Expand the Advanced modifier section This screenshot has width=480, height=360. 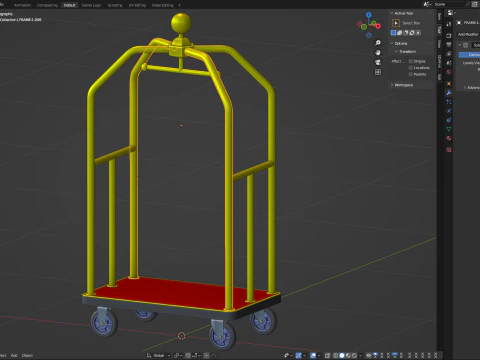click(x=464, y=87)
